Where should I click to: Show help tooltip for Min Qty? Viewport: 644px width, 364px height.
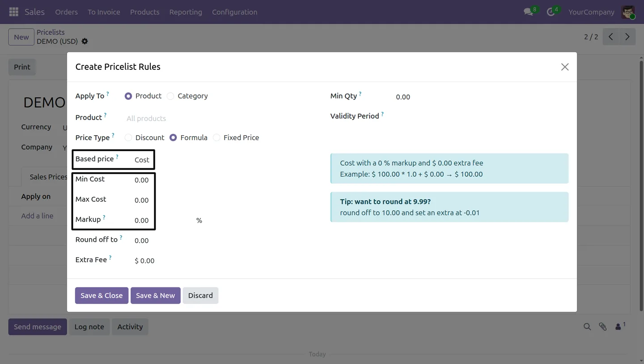click(x=360, y=94)
